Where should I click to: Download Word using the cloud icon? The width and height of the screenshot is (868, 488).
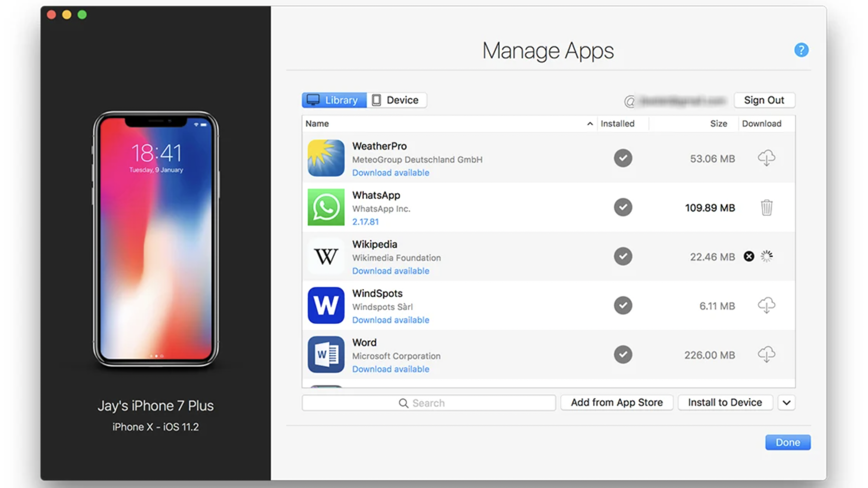click(766, 354)
